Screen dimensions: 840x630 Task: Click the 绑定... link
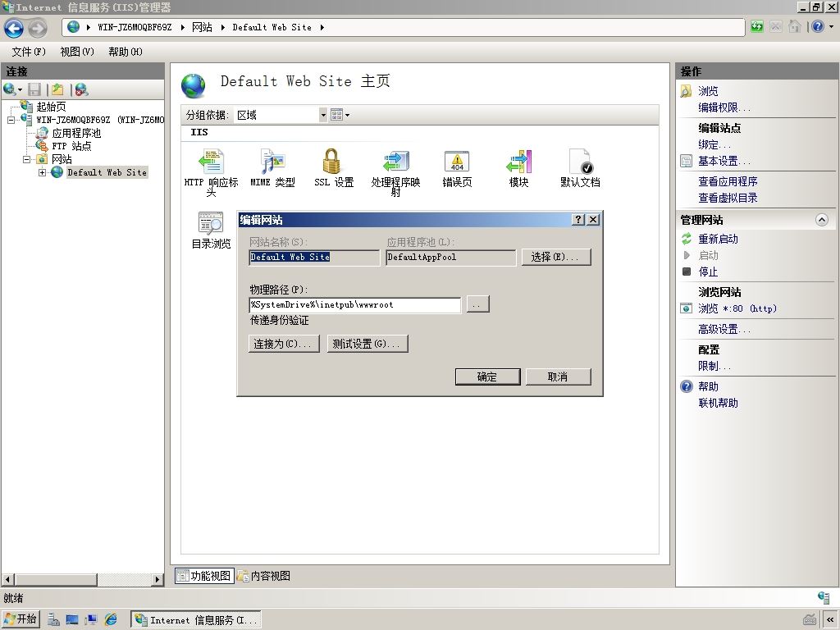pos(714,144)
